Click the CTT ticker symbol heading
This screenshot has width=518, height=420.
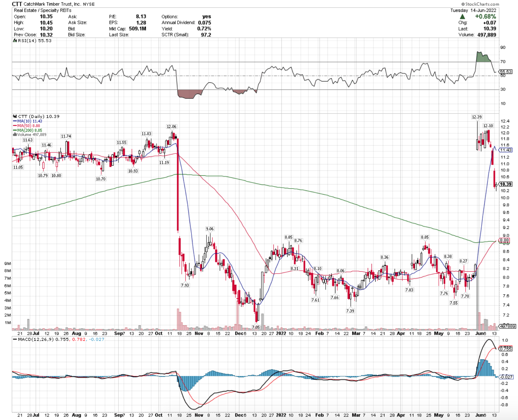tap(17, 4)
